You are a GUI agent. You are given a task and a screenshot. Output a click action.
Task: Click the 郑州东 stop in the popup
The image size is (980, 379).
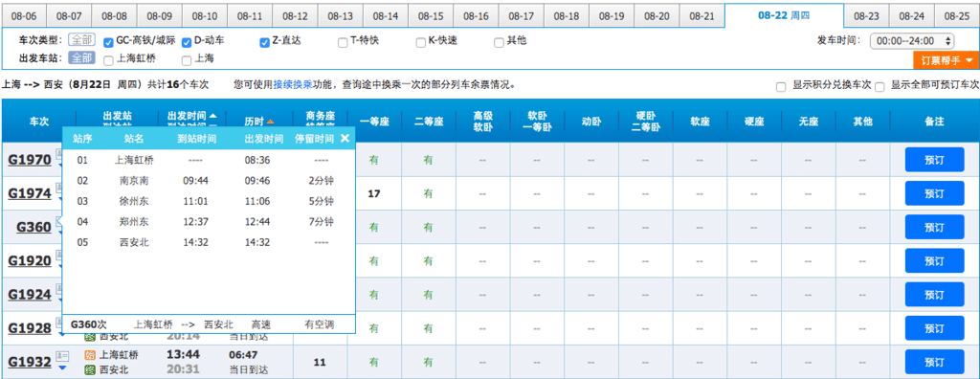pos(134,222)
